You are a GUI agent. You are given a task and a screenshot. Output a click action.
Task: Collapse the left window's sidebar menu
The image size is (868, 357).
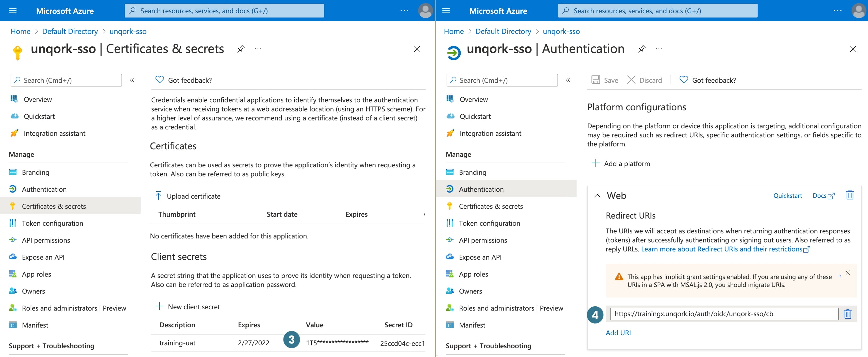tap(132, 80)
